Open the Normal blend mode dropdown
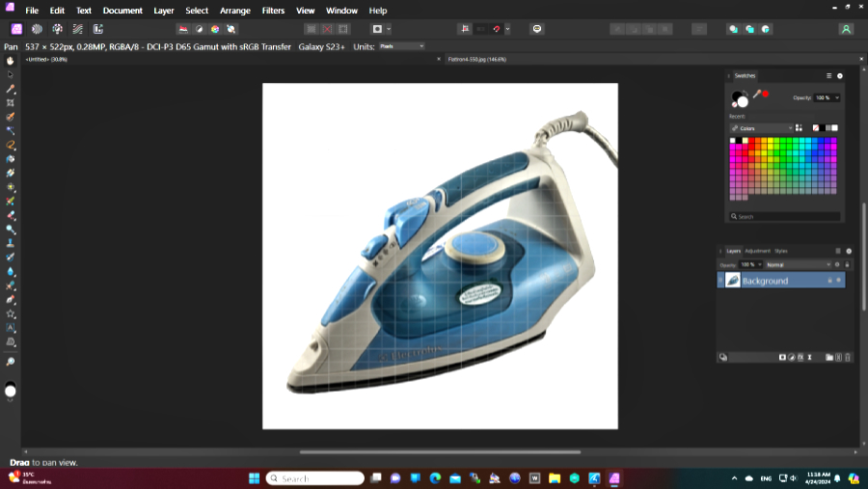The image size is (868, 489). pos(798,264)
